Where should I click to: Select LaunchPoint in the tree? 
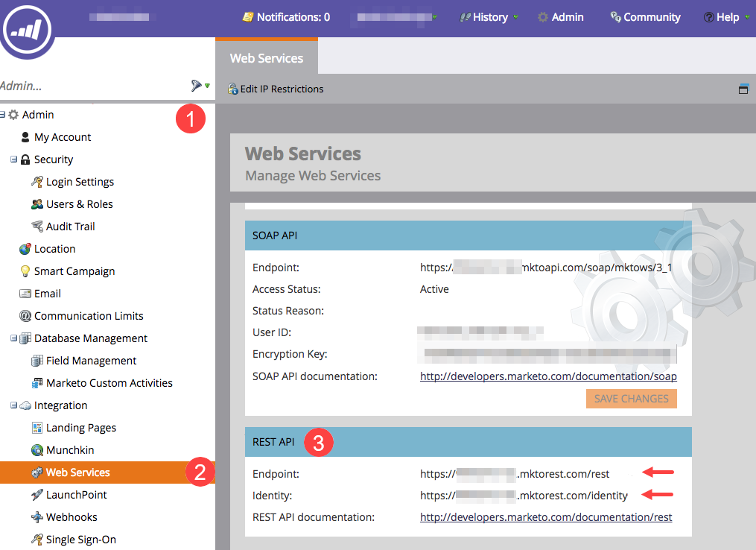77,495
